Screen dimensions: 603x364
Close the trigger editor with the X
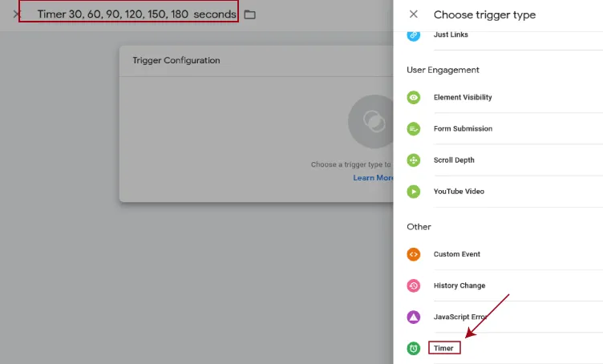pos(17,14)
